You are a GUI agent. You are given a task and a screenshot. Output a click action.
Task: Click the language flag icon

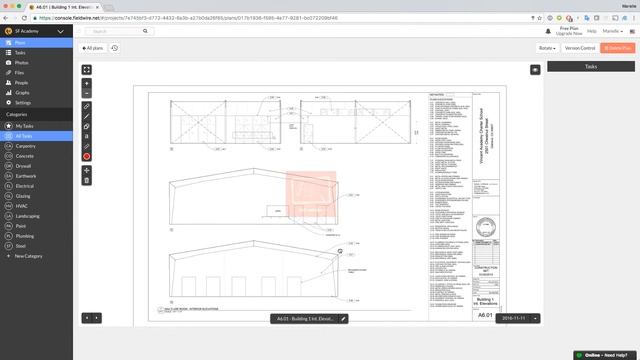[632, 31]
